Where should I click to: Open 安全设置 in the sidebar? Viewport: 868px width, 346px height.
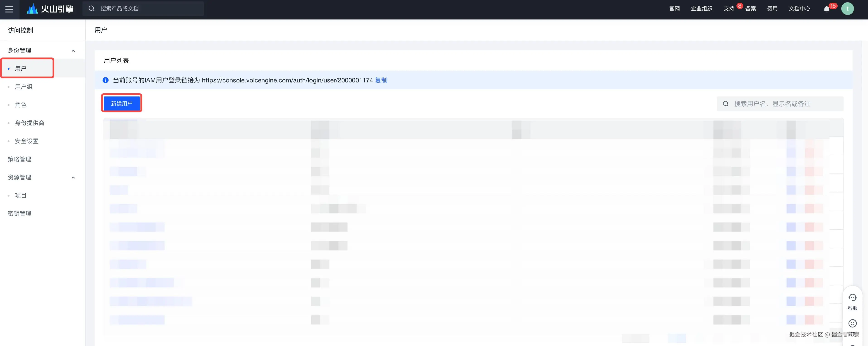[x=27, y=141]
